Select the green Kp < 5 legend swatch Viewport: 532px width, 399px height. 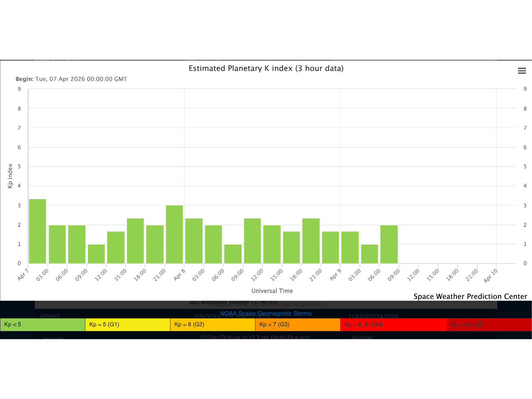(x=42, y=325)
